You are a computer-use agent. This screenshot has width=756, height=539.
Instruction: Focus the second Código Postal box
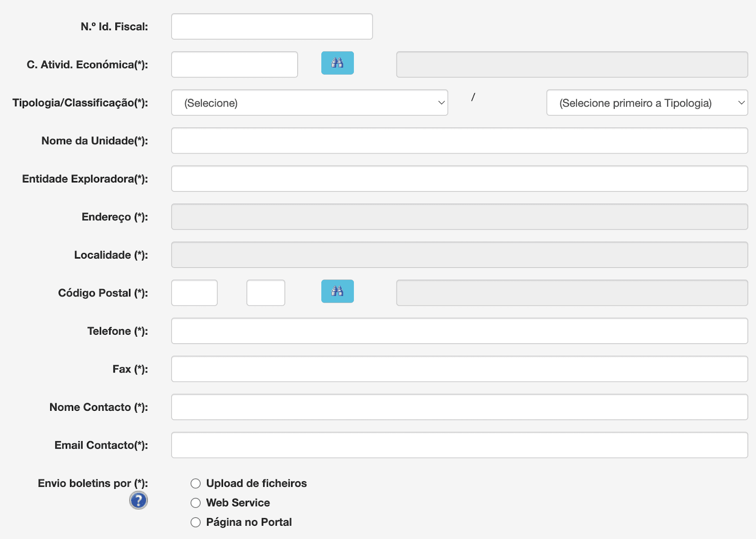click(266, 293)
